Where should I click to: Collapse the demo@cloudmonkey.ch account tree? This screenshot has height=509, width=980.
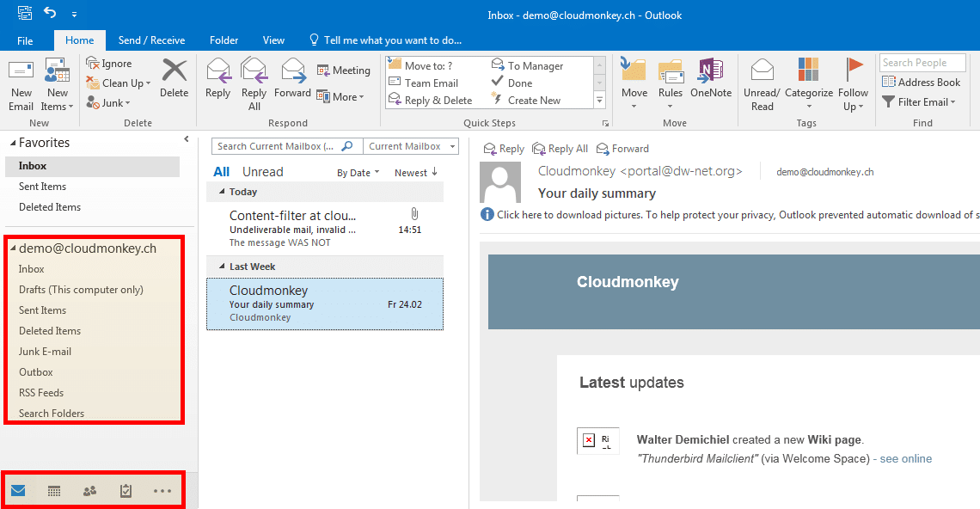pyautogui.click(x=13, y=248)
